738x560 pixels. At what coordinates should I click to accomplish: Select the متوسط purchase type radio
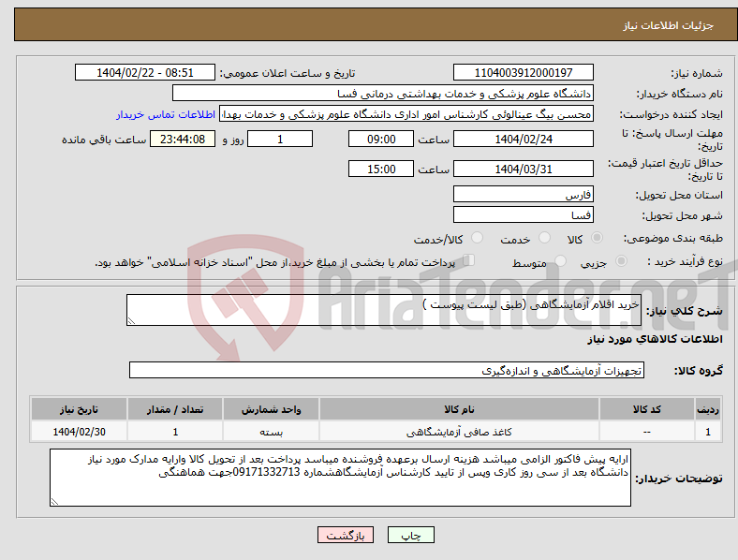click(x=560, y=260)
